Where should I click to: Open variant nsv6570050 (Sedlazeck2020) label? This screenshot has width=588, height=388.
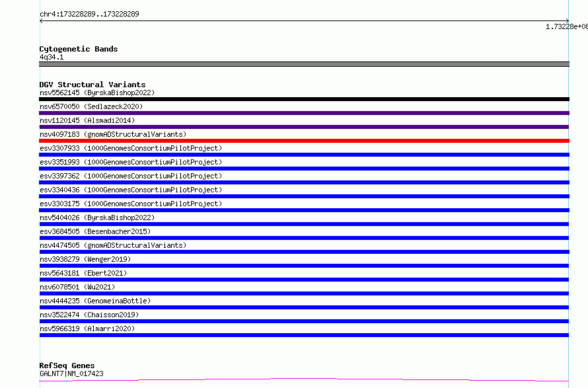[x=91, y=106]
